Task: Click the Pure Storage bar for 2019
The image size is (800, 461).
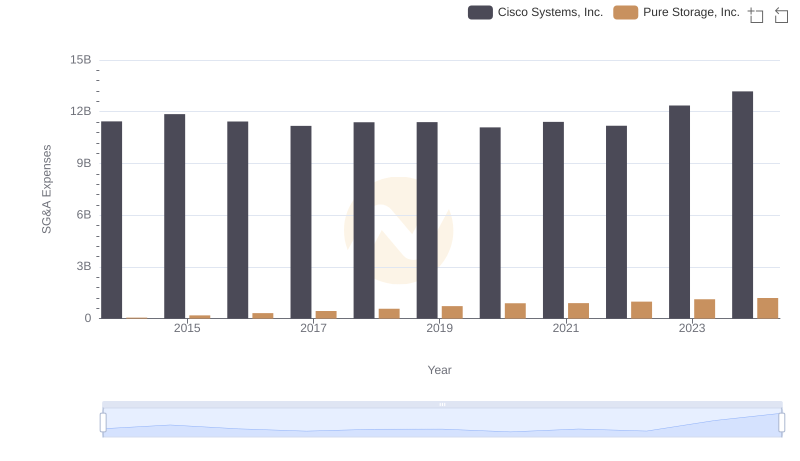Action: (453, 312)
